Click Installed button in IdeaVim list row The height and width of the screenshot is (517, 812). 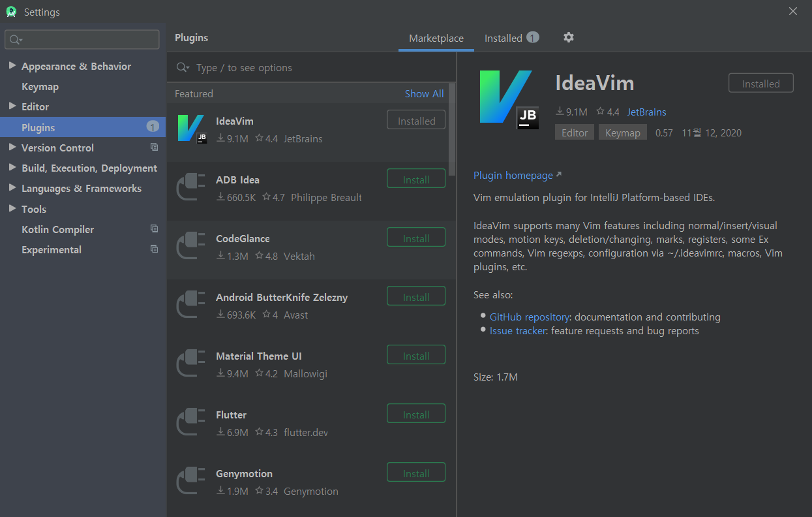[416, 121]
